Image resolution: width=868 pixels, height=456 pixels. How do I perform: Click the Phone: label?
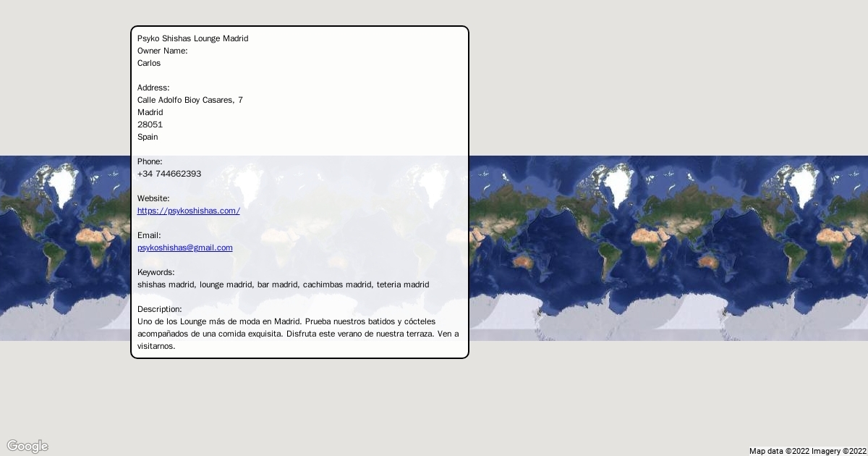(150, 161)
